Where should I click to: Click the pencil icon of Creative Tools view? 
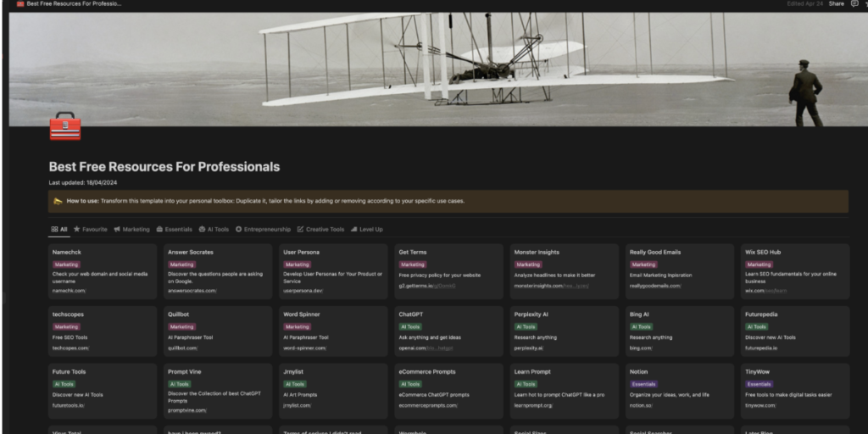pyautogui.click(x=300, y=229)
